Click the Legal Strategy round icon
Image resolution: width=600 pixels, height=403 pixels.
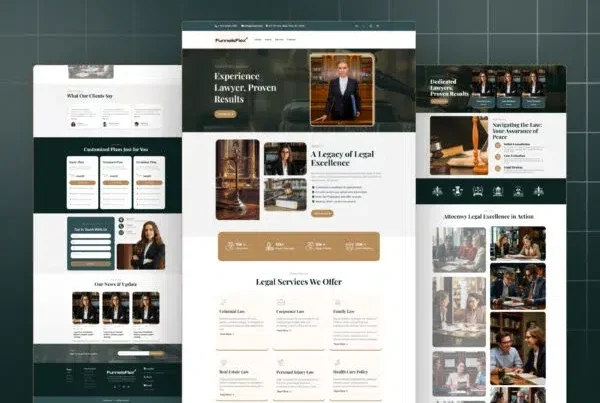pyautogui.click(x=497, y=168)
